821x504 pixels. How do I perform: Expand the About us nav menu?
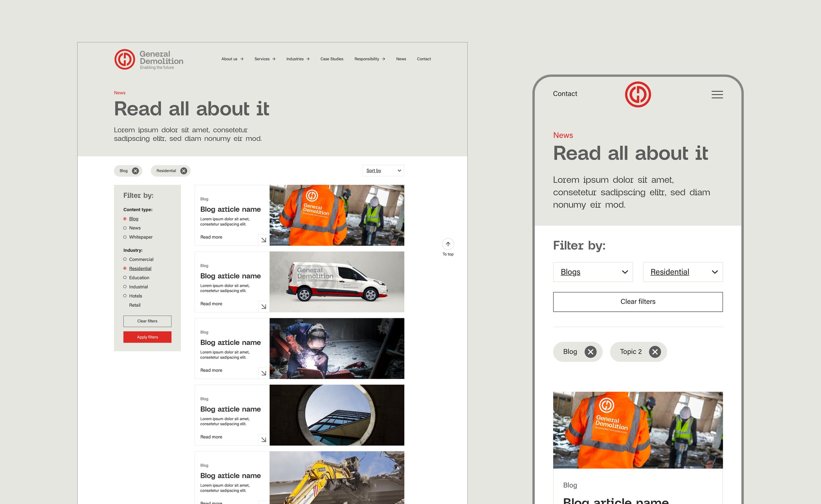(x=233, y=59)
